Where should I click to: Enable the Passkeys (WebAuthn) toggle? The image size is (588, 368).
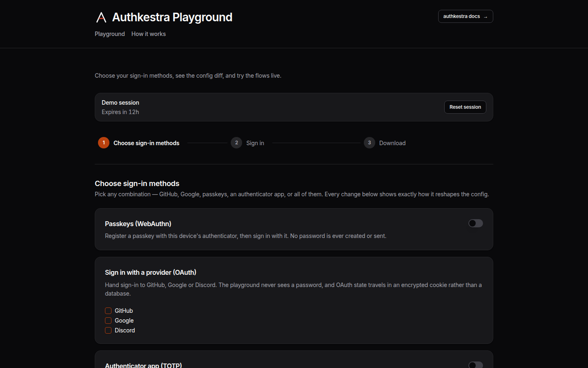click(476, 223)
